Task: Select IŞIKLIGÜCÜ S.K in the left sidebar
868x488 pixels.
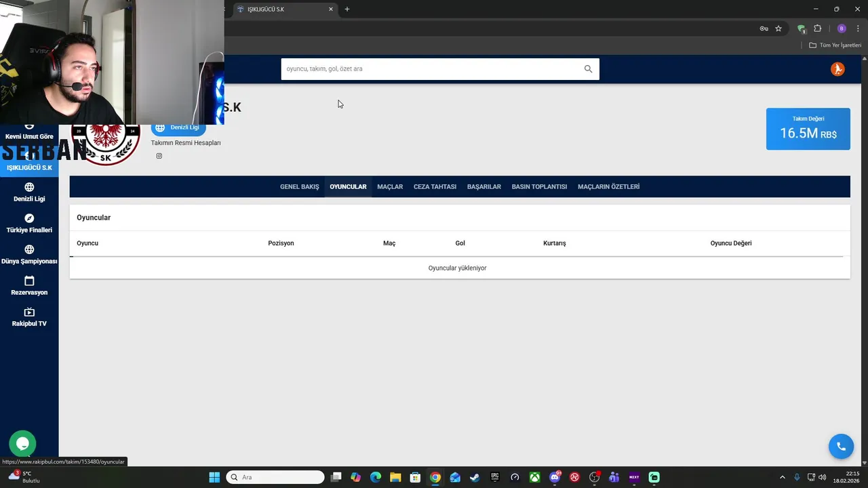Action: coord(29,163)
